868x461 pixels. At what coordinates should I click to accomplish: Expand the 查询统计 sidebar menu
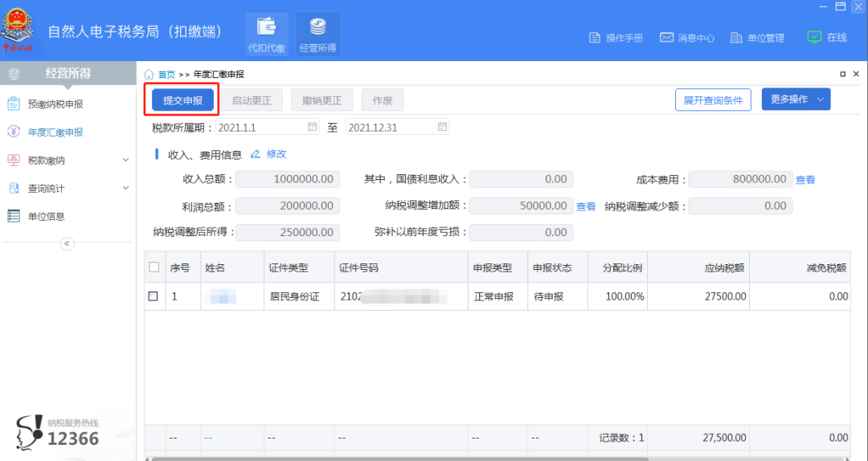pyautogui.click(x=125, y=188)
